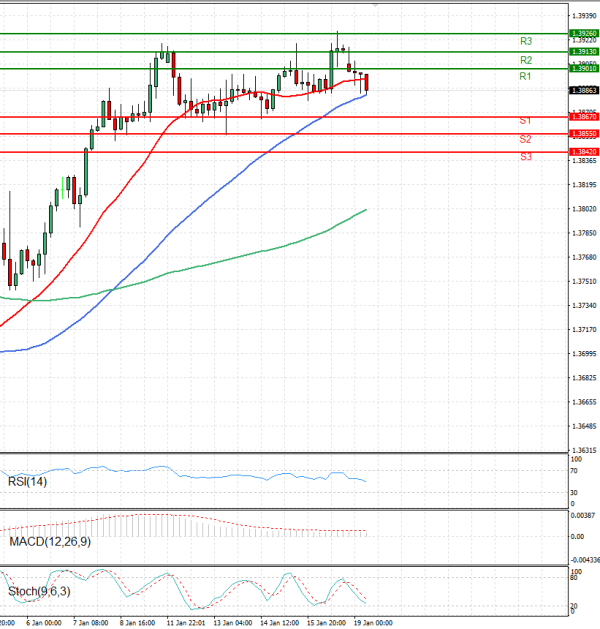Click the last red candlestick on the chart
The height and width of the screenshot is (629, 600).
pyautogui.click(x=367, y=82)
